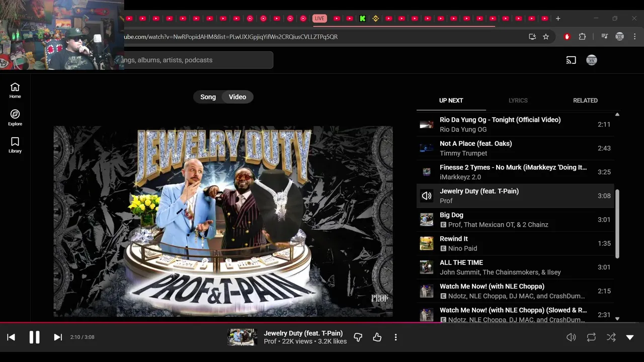
Task: Open Chrome three-dot menu
Action: pyautogui.click(x=635, y=37)
